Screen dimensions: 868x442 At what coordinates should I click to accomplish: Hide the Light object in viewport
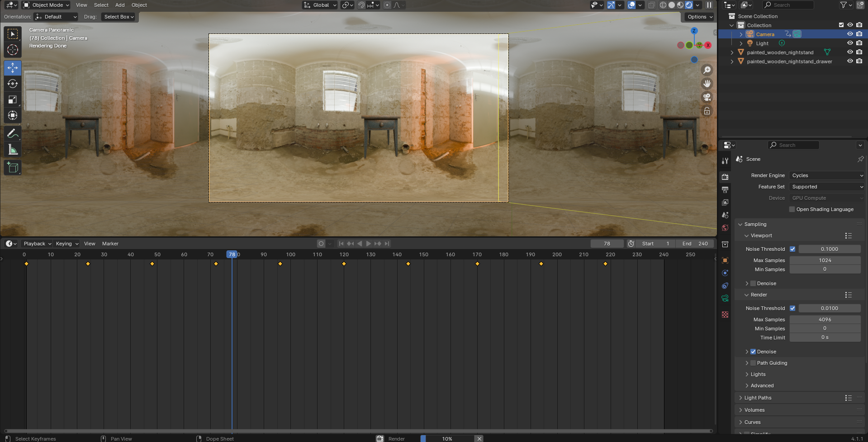[850, 43]
